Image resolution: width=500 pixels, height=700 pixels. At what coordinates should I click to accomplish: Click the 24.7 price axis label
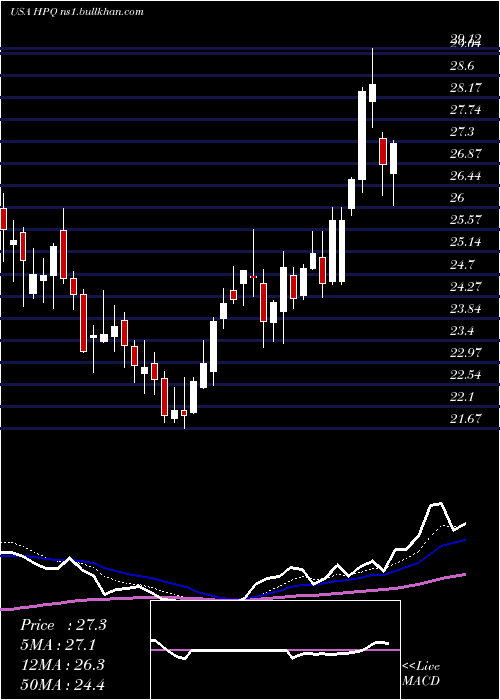click(x=462, y=264)
